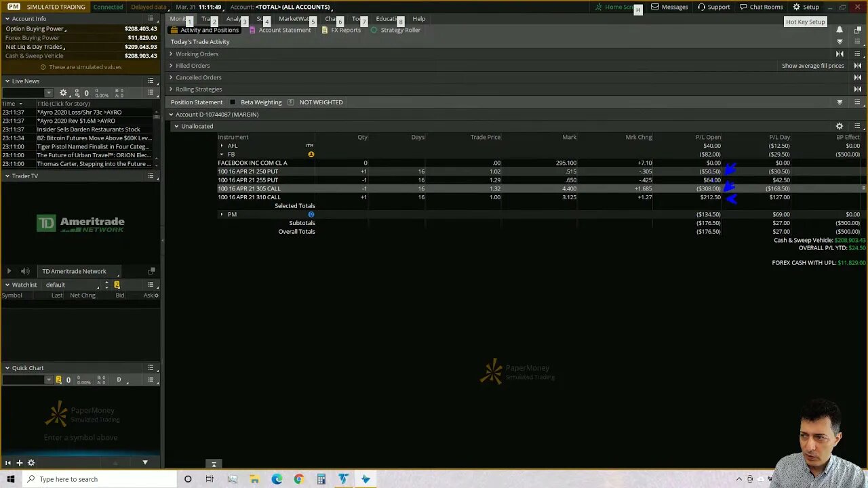Click Show average fill prices
The width and height of the screenshot is (868, 488).
pyautogui.click(x=812, y=66)
